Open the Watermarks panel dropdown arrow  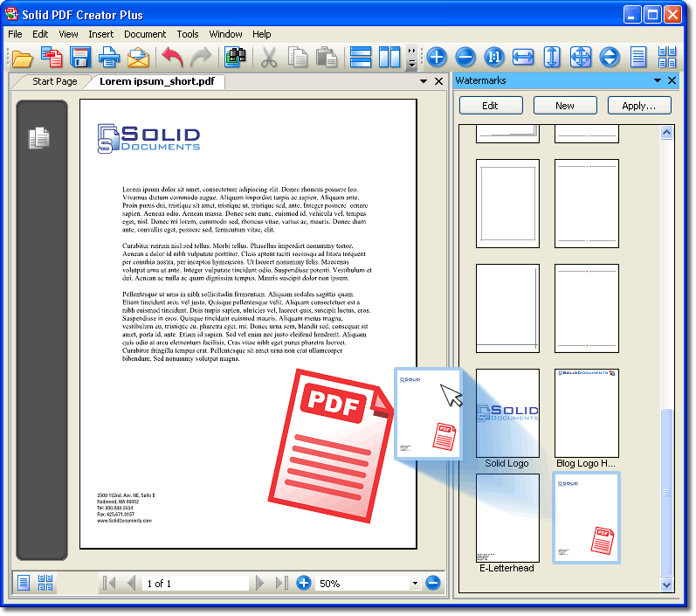tap(658, 80)
